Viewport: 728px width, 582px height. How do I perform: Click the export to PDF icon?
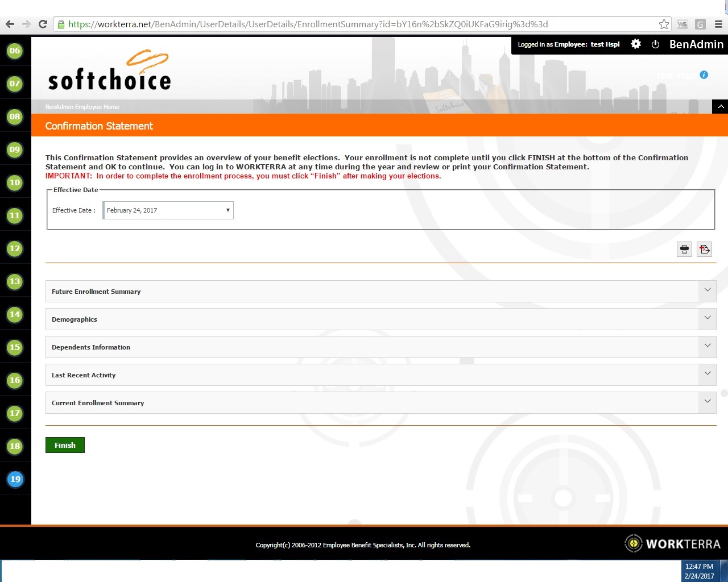[x=704, y=249]
